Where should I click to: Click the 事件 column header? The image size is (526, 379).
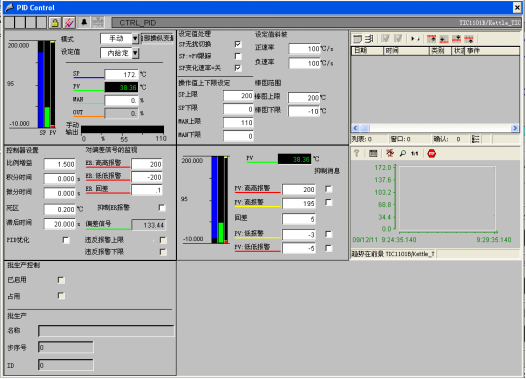click(492, 51)
